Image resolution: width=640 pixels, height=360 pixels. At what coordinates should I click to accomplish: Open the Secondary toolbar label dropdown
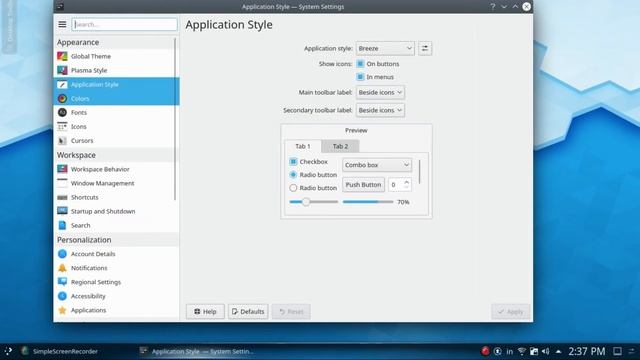pos(380,110)
